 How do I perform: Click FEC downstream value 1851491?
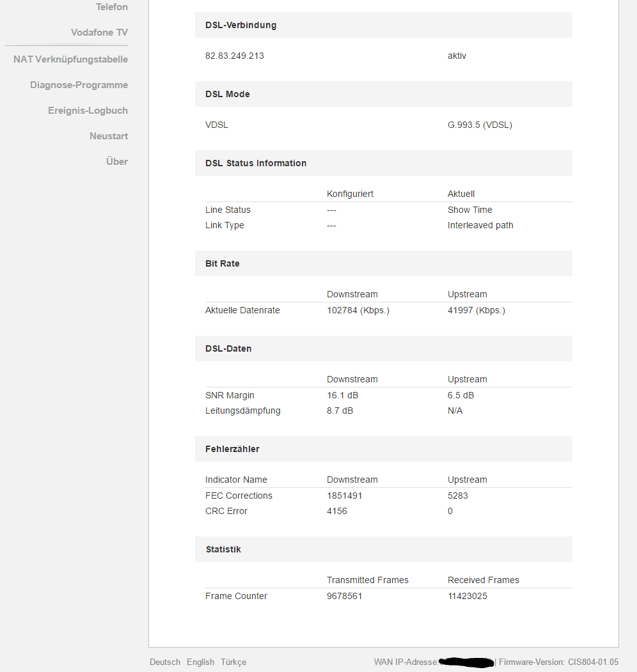click(x=344, y=496)
